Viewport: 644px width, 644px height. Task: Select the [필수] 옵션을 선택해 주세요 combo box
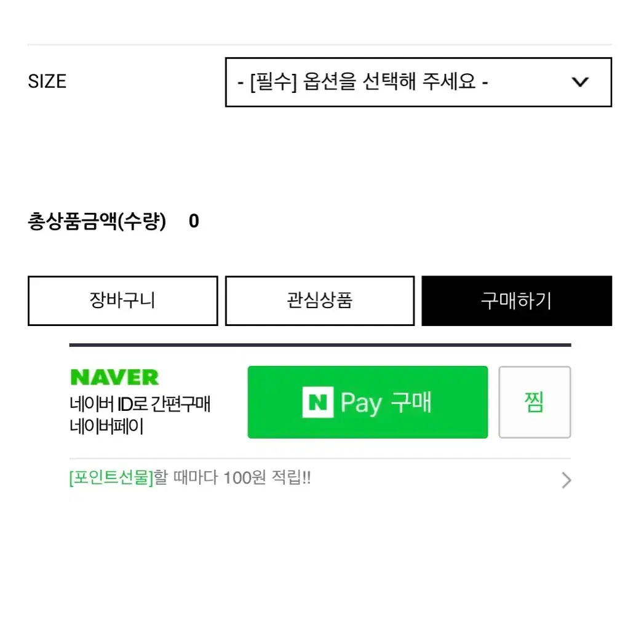click(x=418, y=82)
